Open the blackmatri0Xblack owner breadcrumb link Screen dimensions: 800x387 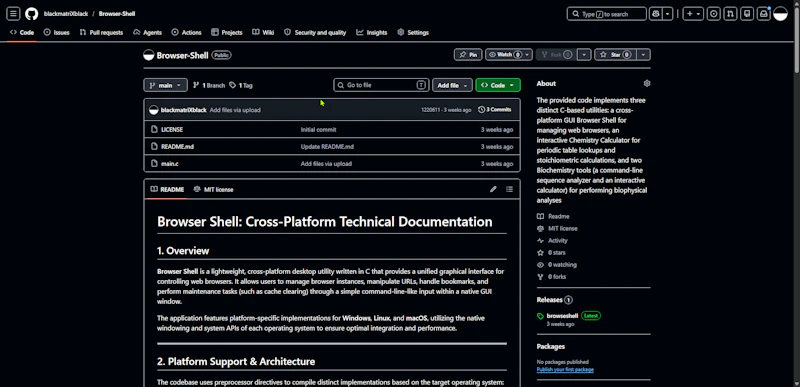pos(66,14)
